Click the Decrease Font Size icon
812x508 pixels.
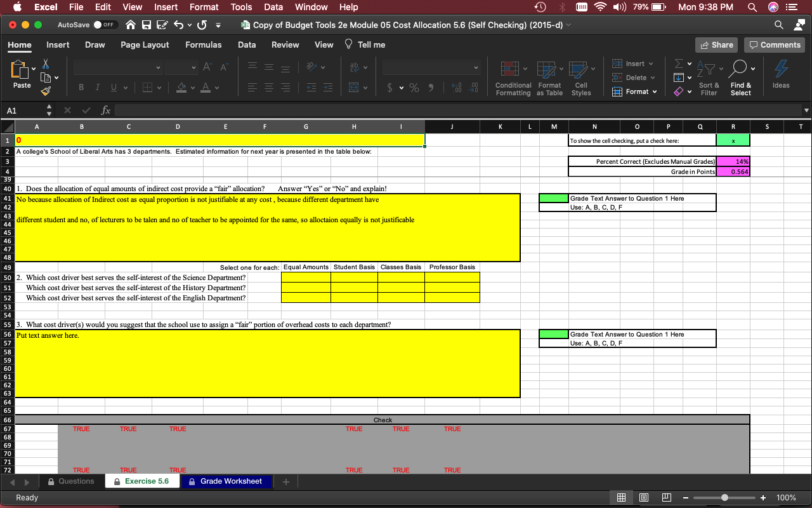click(x=224, y=67)
